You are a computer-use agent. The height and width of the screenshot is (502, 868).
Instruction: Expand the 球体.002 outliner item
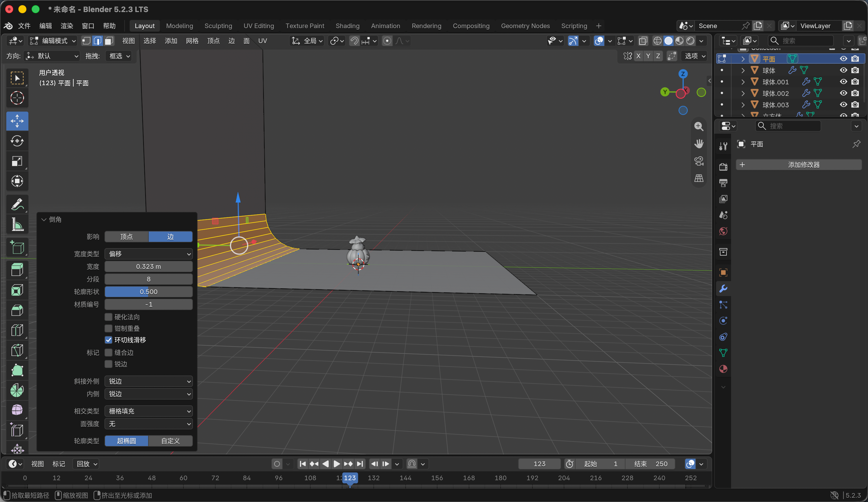pos(743,93)
